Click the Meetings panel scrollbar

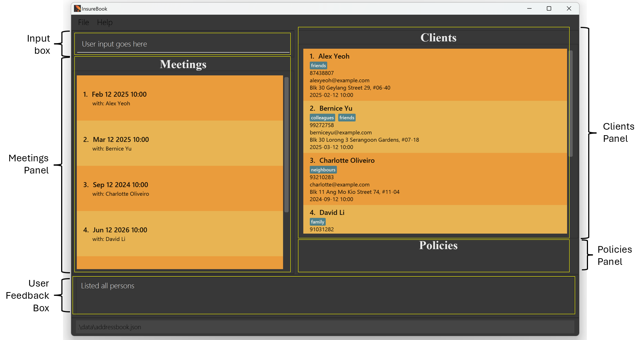pyautogui.click(x=286, y=144)
